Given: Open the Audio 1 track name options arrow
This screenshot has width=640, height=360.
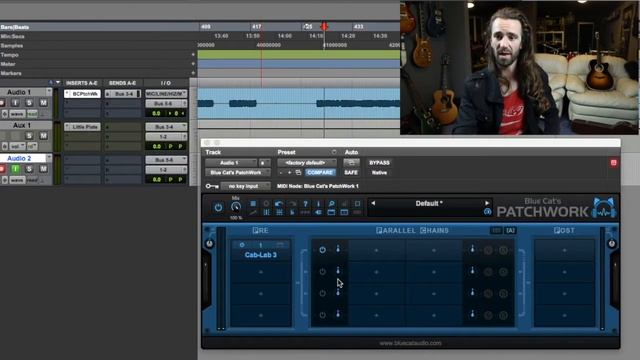Looking at the screenshot, I should coord(49,92).
